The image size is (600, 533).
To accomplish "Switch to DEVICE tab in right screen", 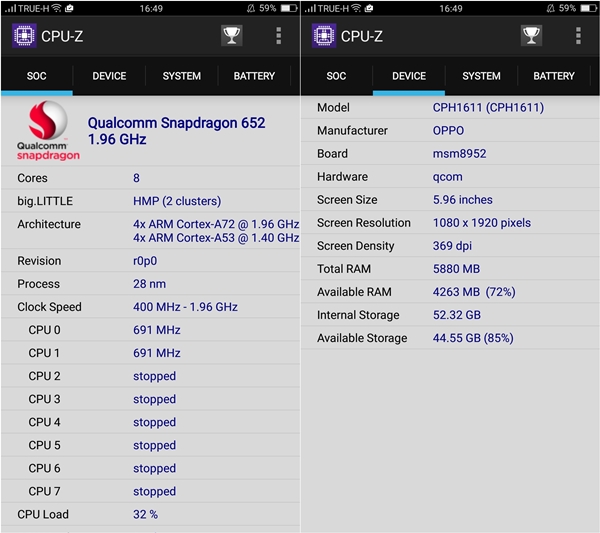I will [x=409, y=76].
